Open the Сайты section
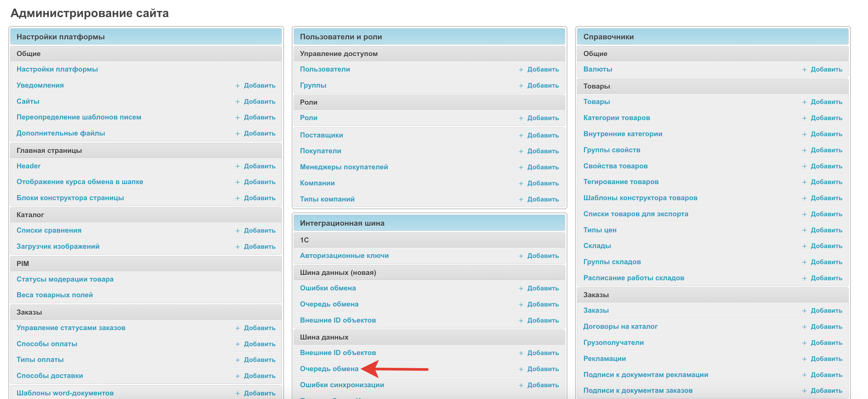Image resolution: width=868 pixels, height=399 pixels. (x=28, y=101)
